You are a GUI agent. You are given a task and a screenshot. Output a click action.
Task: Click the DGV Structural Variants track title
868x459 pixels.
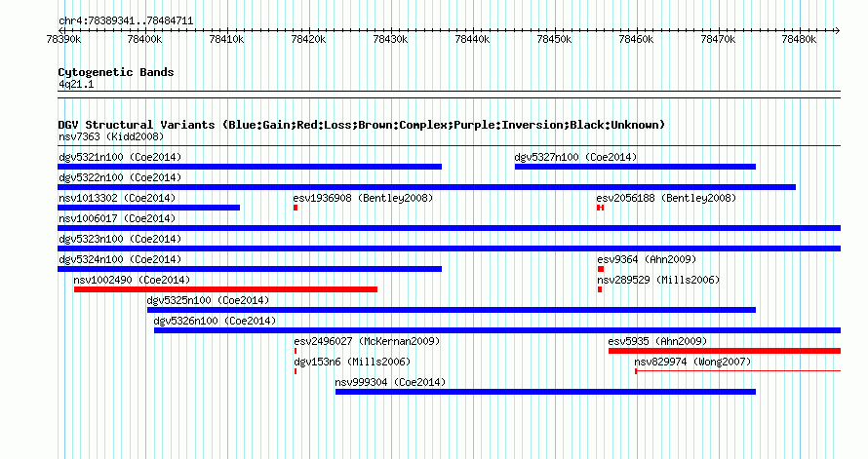[362, 125]
